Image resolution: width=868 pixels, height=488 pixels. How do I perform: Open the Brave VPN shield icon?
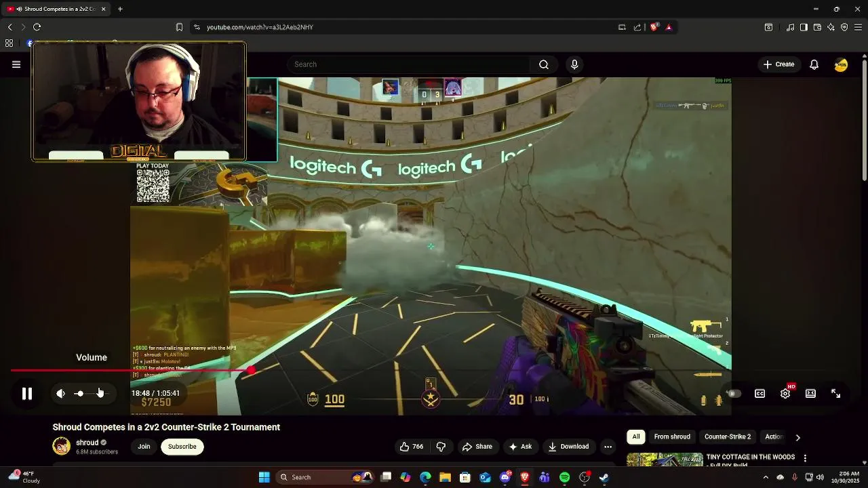point(844,27)
